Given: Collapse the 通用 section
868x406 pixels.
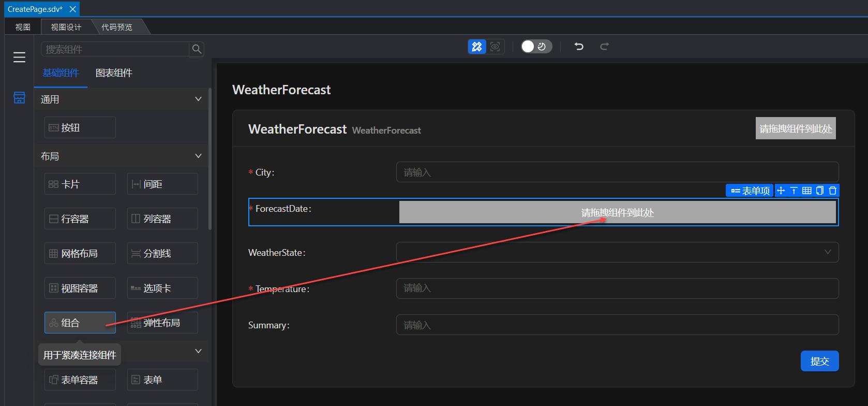Looking at the screenshot, I should point(198,99).
